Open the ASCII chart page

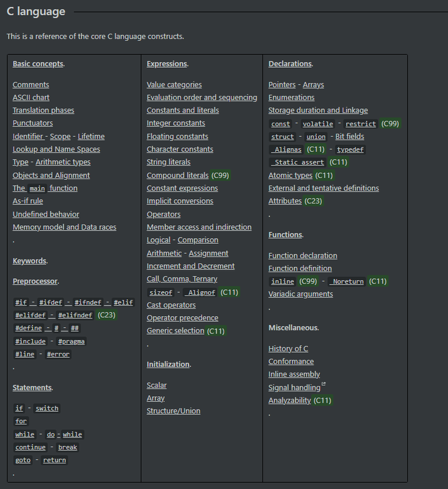pyautogui.click(x=31, y=98)
